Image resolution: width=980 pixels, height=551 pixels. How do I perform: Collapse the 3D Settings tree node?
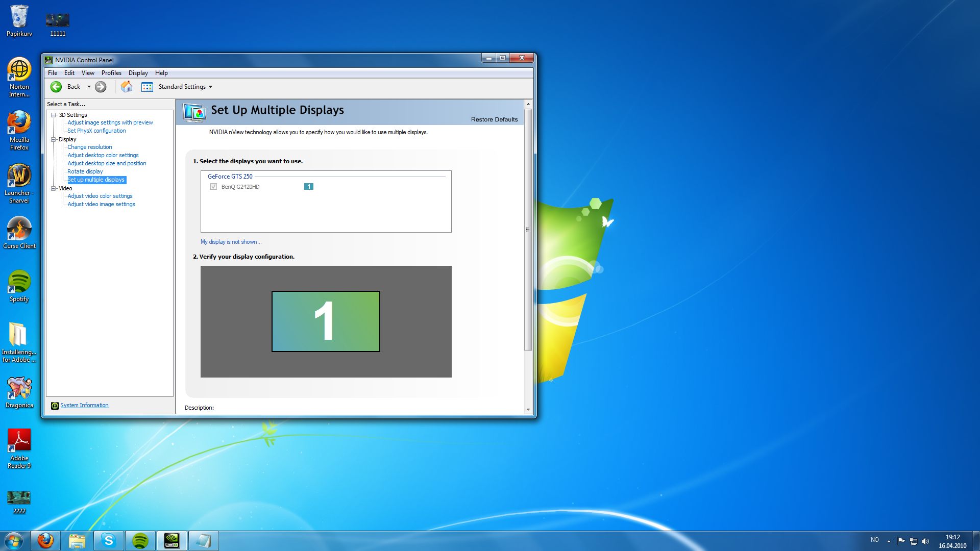point(53,115)
